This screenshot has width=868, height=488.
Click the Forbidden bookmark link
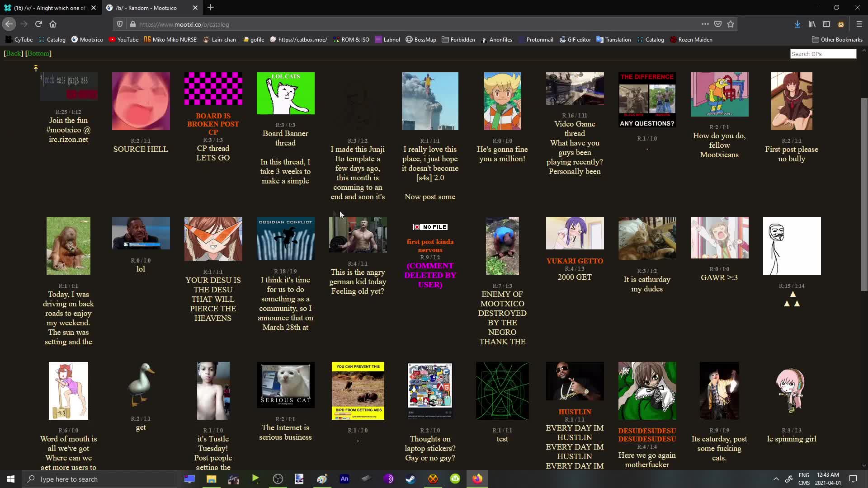462,39
